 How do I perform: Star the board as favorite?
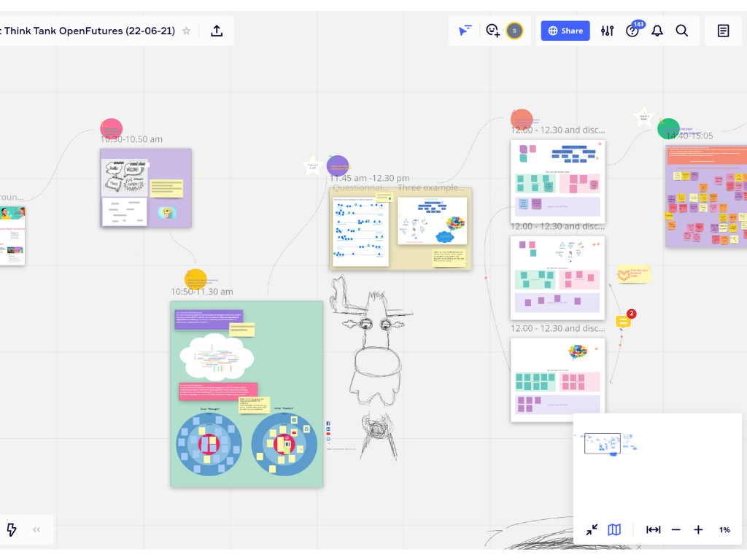tap(187, 31)
